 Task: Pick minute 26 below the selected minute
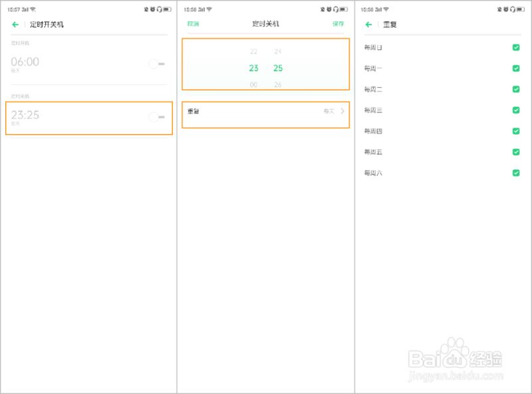pos(278,84)
